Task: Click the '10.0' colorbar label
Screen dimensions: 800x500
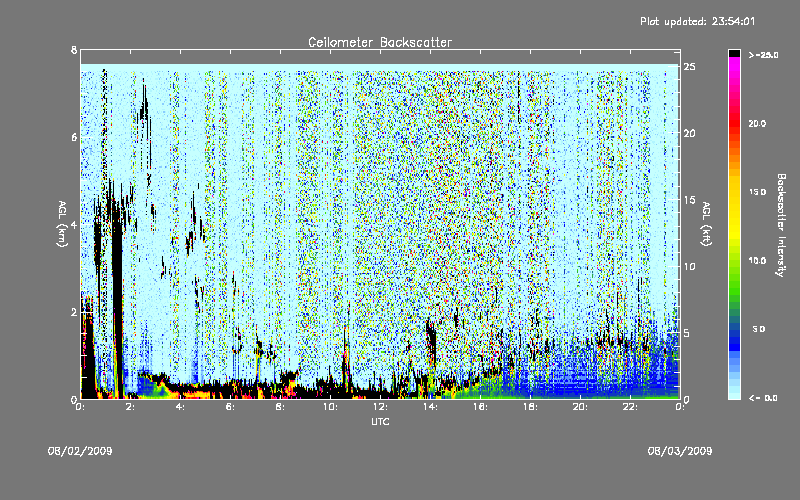Action: click(x=757, y=261)
